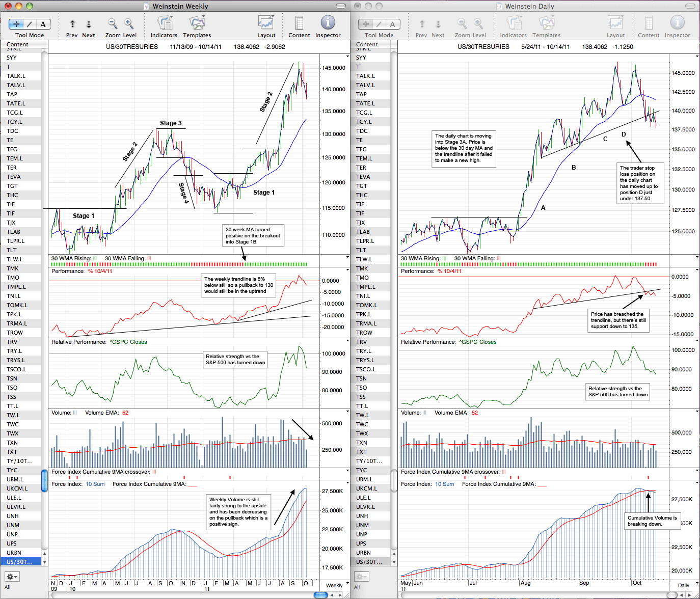Open Weekly Volume pane menu arrow
This screenshot has width=700, height=599.
point(347,412)
